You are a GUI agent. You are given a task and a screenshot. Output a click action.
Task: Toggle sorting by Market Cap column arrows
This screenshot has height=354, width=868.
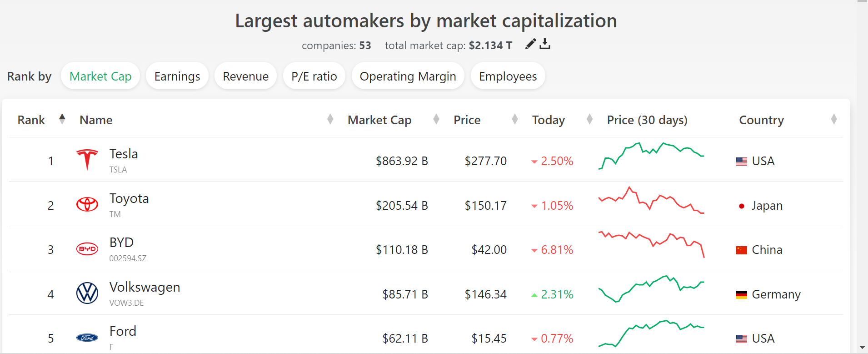pyautogui.click(x=436, y=119)
